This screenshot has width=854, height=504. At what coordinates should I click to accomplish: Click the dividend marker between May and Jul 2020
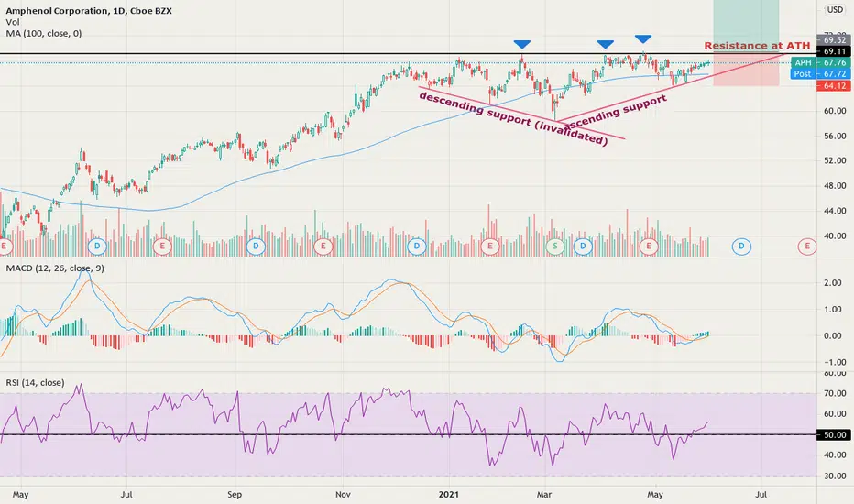tap(97, 247)
